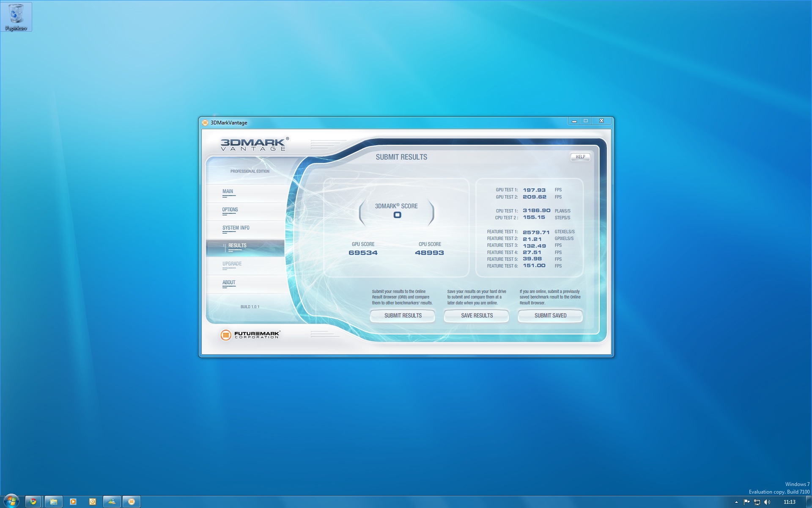Click Feature Test 2 value 21.21
This screenshot has width=812, height=508.
point(532,239)
